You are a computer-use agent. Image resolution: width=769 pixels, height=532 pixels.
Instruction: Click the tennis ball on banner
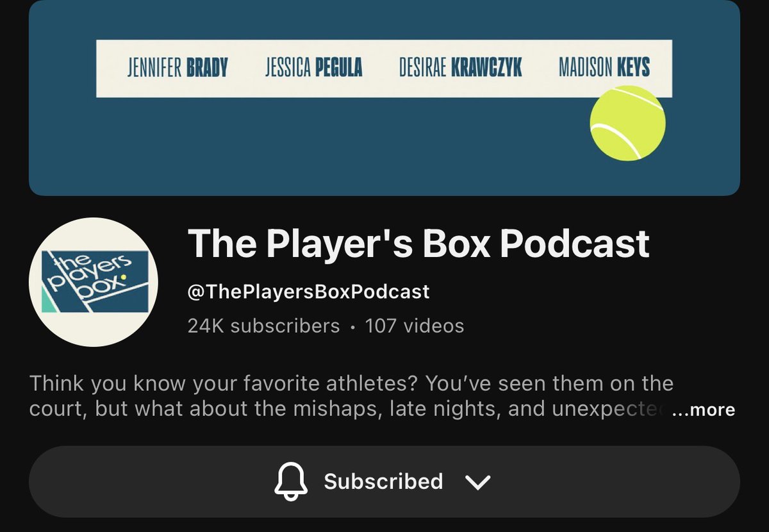pos(627,123)
